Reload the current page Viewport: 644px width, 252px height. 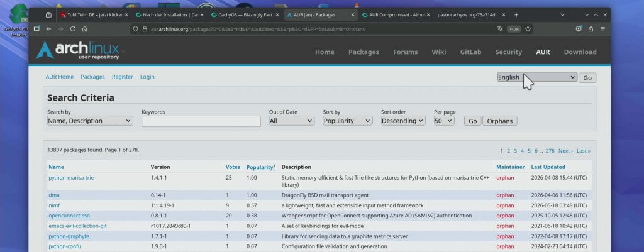(73, 29)
